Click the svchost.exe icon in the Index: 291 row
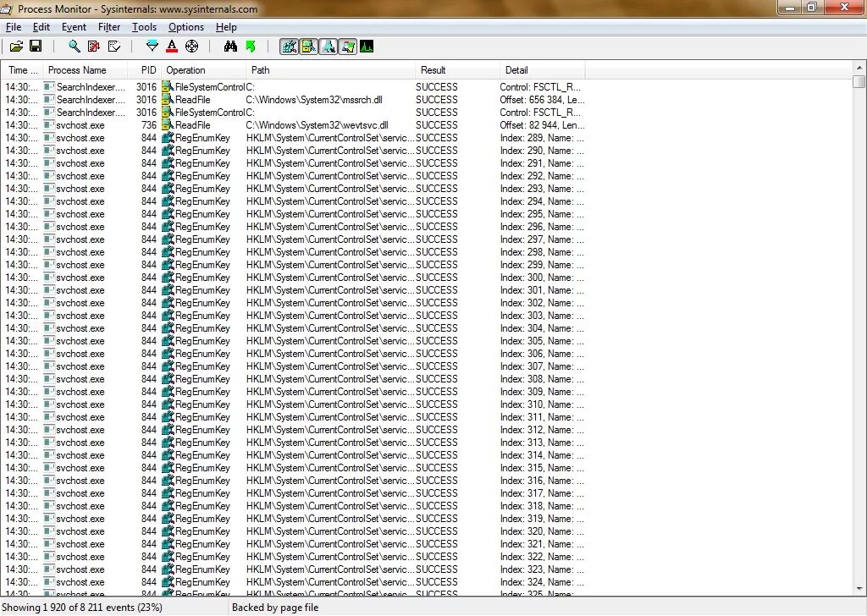Image resolution: width=867 pixels, height=616 pixels. coord(49,163)
